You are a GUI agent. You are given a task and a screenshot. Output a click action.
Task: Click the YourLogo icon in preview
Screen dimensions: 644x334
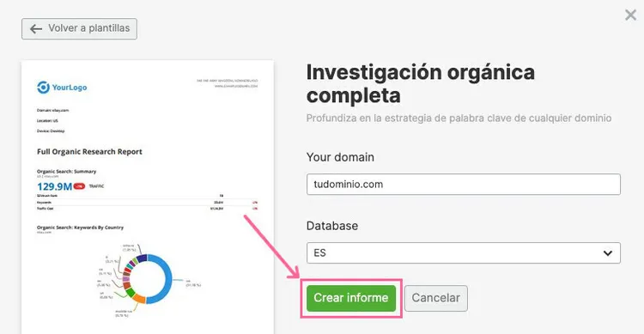43,88
